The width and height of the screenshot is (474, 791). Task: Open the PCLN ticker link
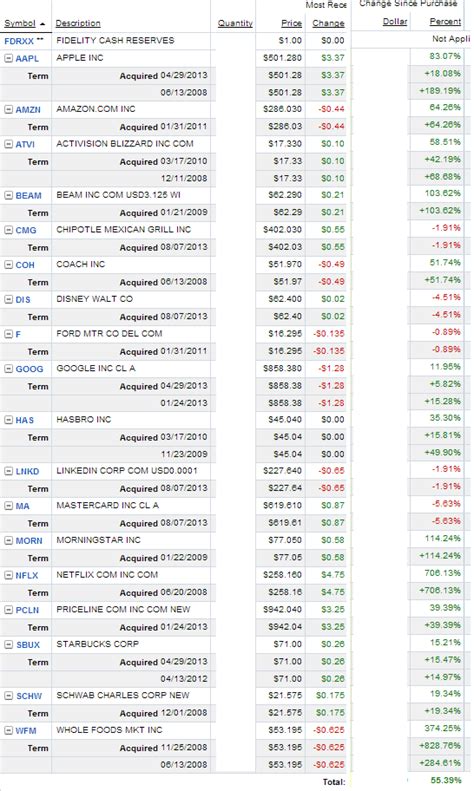tap(27, 610)
